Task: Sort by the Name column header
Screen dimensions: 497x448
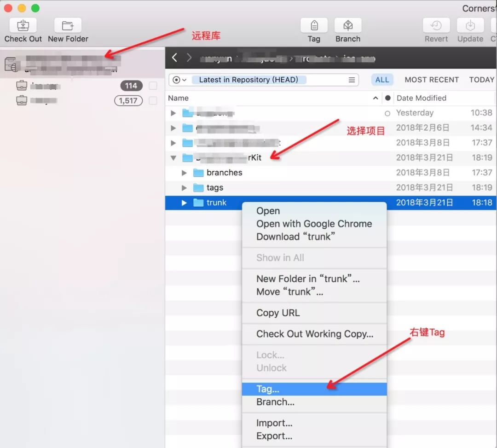Action: 178,98
